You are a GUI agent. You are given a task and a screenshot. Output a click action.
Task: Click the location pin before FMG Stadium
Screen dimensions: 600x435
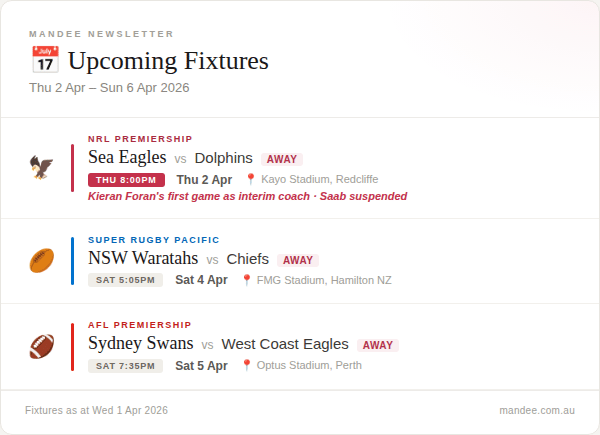point(247,280)
